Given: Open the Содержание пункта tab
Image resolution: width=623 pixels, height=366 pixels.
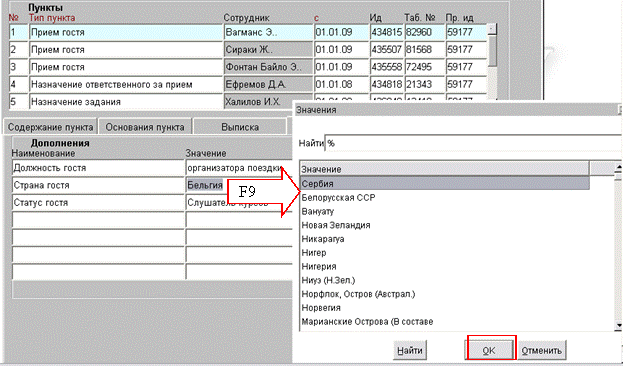Looking at the screenshot, I should pos(50,127).
